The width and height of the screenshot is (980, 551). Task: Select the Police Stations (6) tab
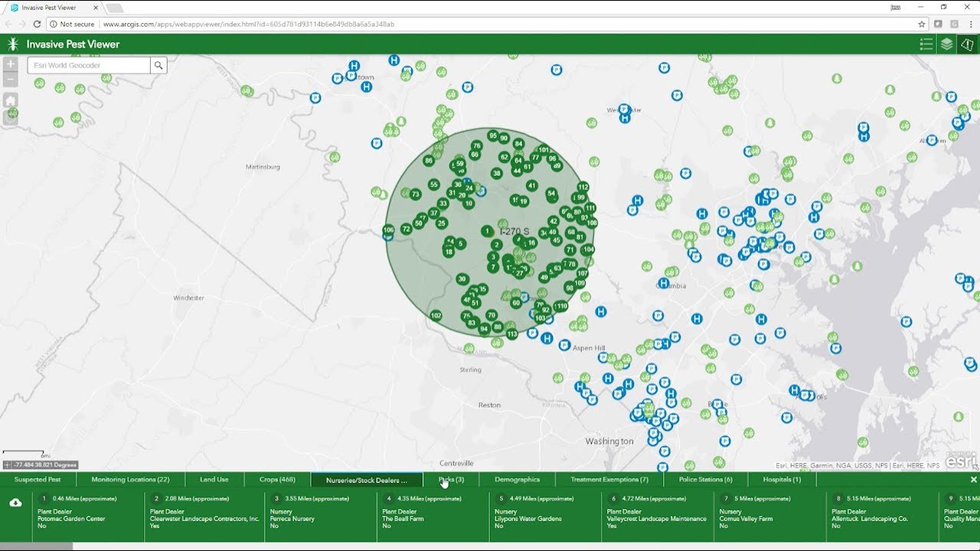(x=705, y=480)
